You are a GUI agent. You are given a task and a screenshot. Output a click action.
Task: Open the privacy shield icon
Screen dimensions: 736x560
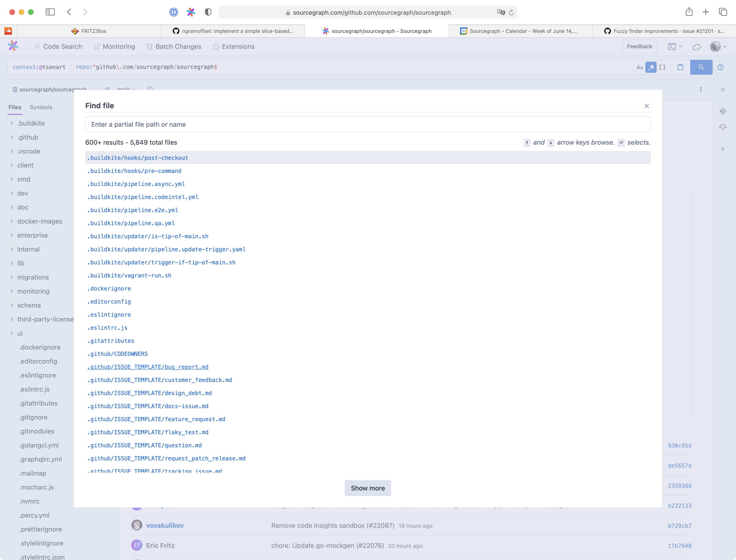tap(208, 12)
